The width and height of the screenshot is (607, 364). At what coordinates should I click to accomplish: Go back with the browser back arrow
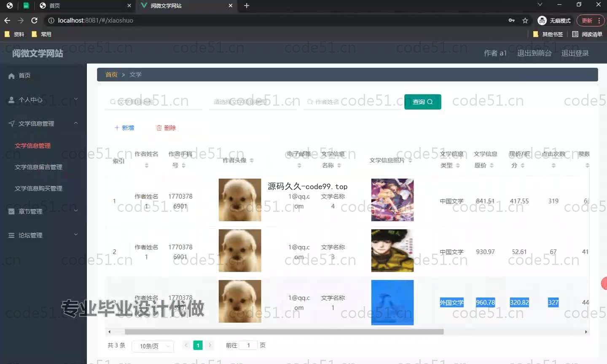(x=7, y=20)
